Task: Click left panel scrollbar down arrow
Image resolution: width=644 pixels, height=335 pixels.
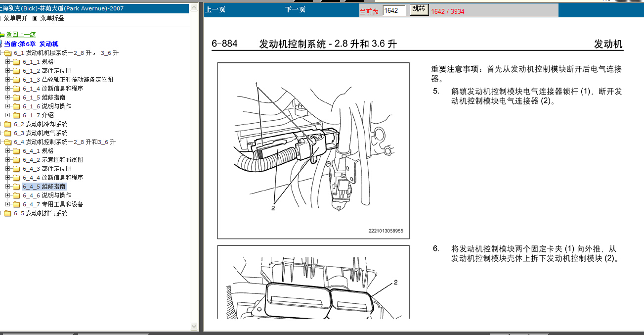Action: coord(194,327)
